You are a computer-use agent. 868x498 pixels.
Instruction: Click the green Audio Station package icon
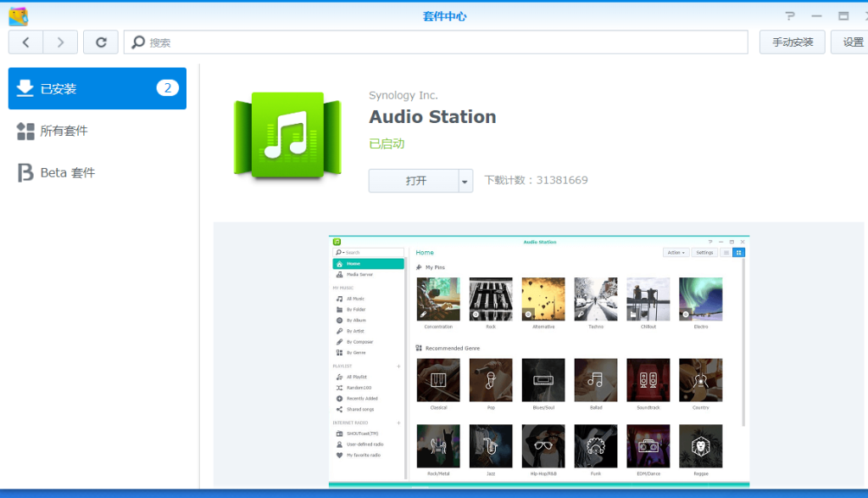tap(287, 136)
